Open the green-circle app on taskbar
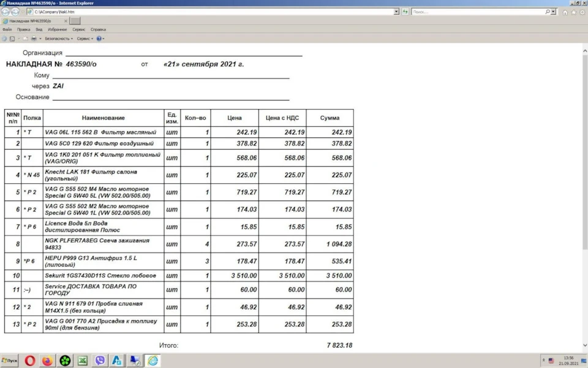588x368 pixels. pyautogui.click(x=65, y=361)
